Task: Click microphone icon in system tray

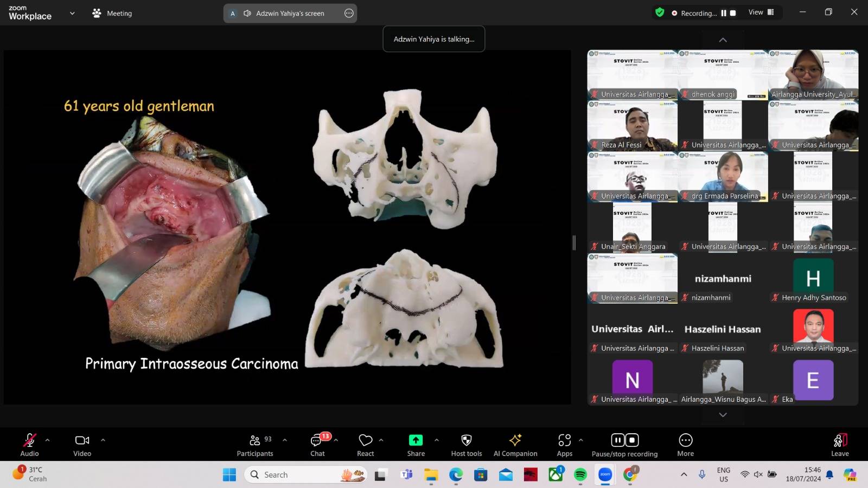Action: [702, 475]
